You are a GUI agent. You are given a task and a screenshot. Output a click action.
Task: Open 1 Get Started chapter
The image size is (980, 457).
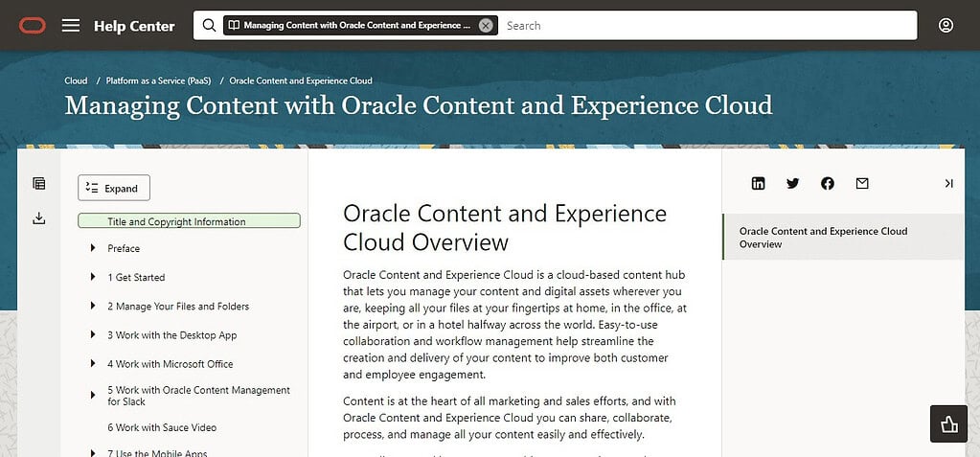coord(136,277)
